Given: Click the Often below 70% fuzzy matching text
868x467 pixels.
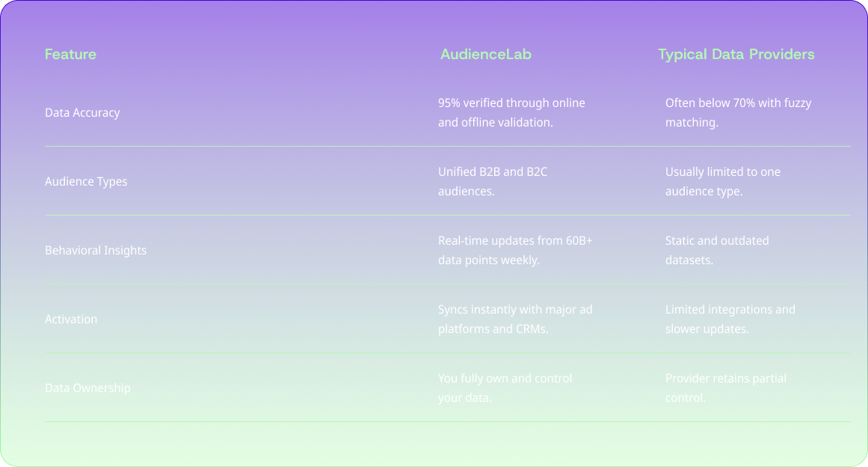Looking at the screenshot, I should click(738, 112).
